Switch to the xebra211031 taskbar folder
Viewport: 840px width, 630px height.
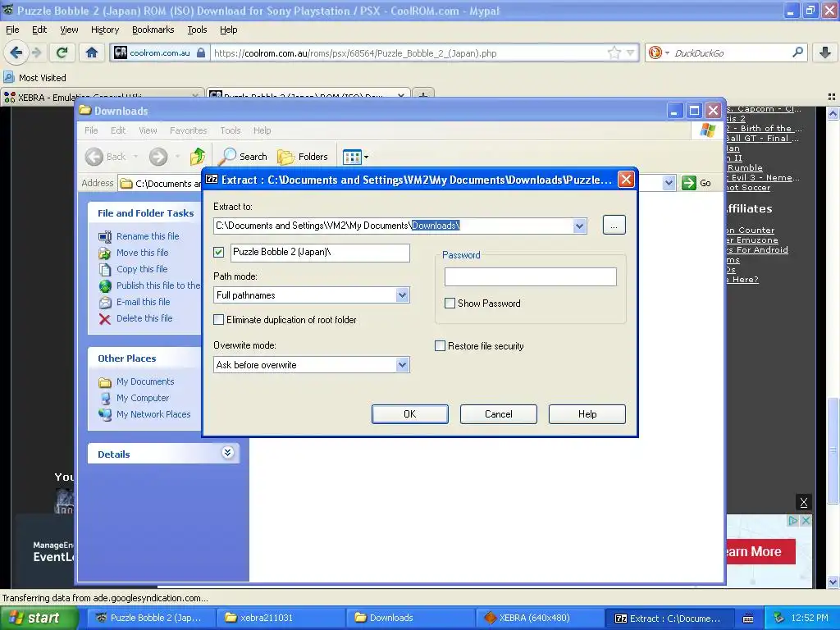pos(279,618)
